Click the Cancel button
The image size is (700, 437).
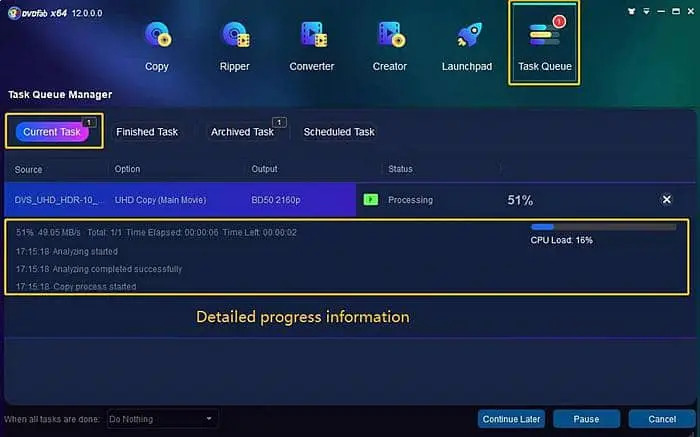662,419
